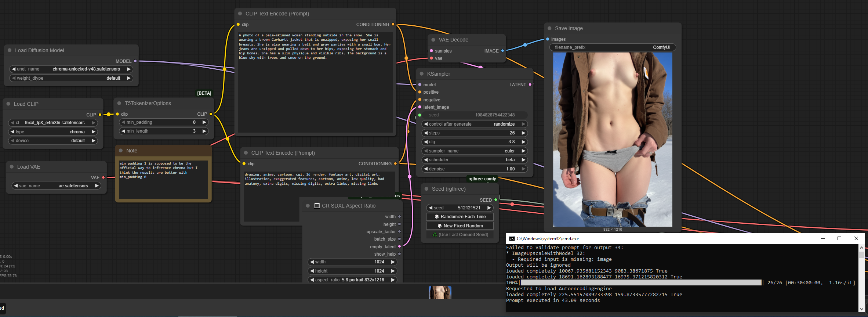Click the aspect_ratio right arrow
Screen dimensions: 868x317
pyautogui.click(x=393, y=280)
